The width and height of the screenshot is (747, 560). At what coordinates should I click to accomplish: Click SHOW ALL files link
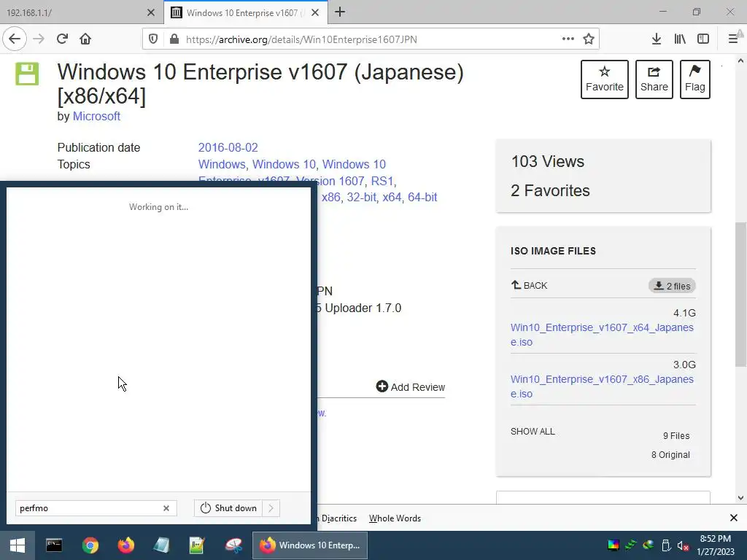pos(533,432)
